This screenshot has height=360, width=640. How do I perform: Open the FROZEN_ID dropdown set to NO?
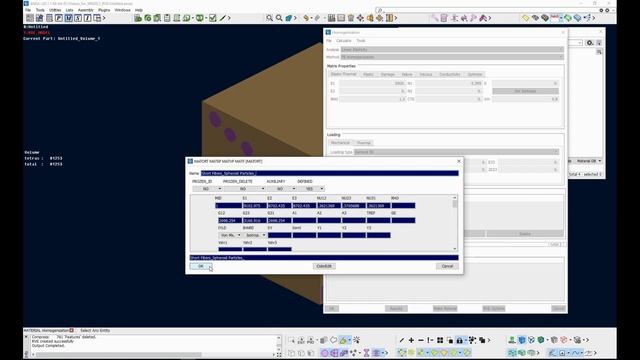pos(207,189)
